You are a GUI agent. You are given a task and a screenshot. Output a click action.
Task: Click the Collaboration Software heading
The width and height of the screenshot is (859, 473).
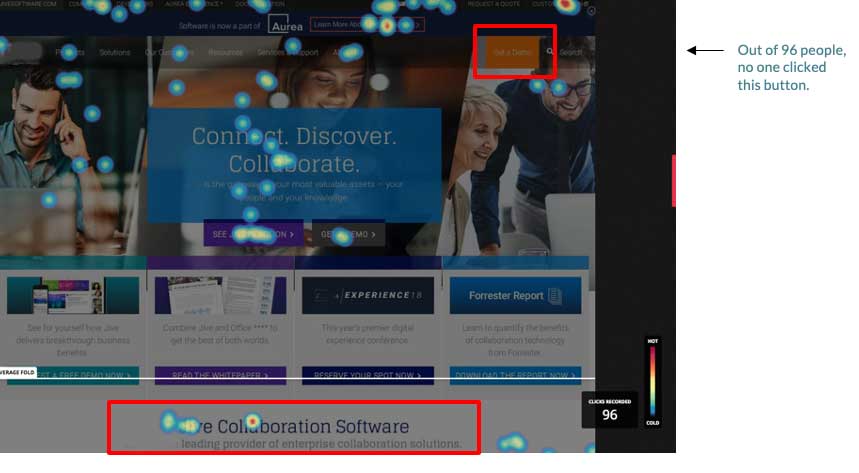pyautogui.click(x=294, y=426)
